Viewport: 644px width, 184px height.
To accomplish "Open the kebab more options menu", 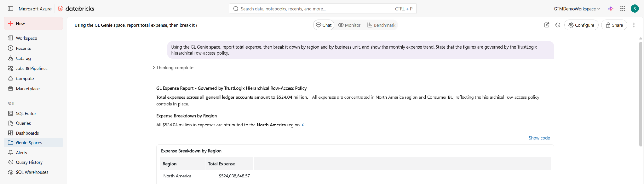I will [x=634, y=25].
